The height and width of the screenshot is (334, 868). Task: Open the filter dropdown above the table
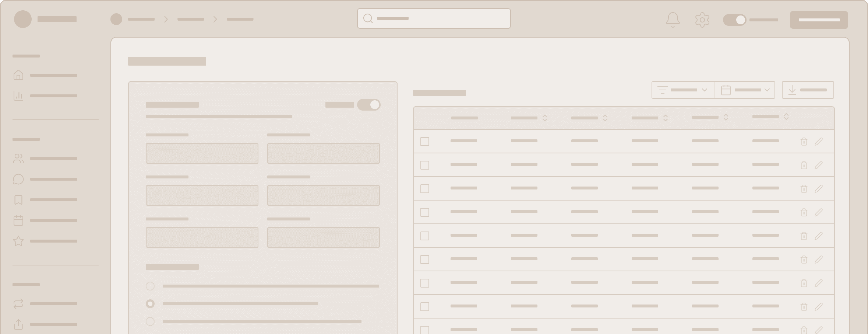pos(683,90)
